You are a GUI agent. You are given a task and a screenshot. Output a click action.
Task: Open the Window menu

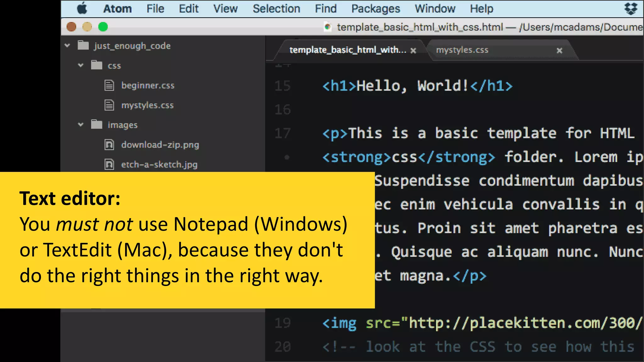pos(435,9)
